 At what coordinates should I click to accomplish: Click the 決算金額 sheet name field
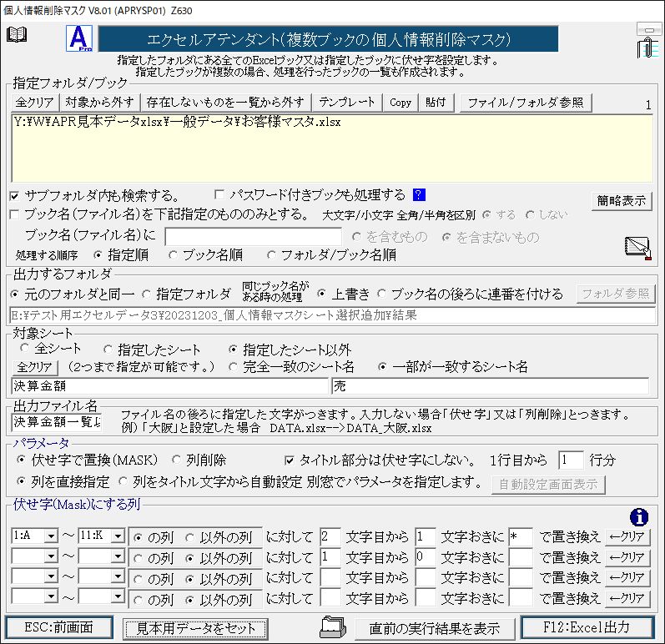click(x=170, y=386)
